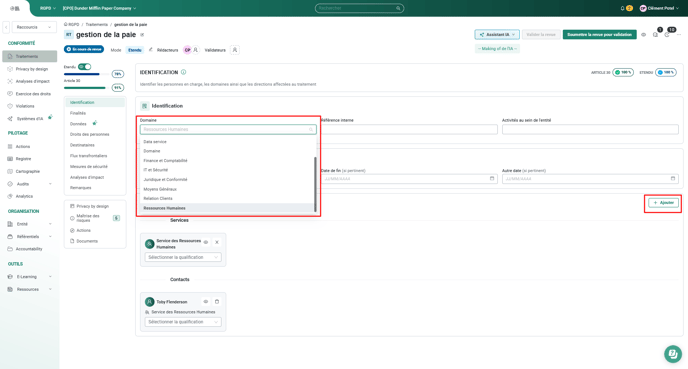Image resolution: width=688 pixels, height=369 pixels.
Task: Click the Domaine dropdown list scrollbar
Action: 315,184
